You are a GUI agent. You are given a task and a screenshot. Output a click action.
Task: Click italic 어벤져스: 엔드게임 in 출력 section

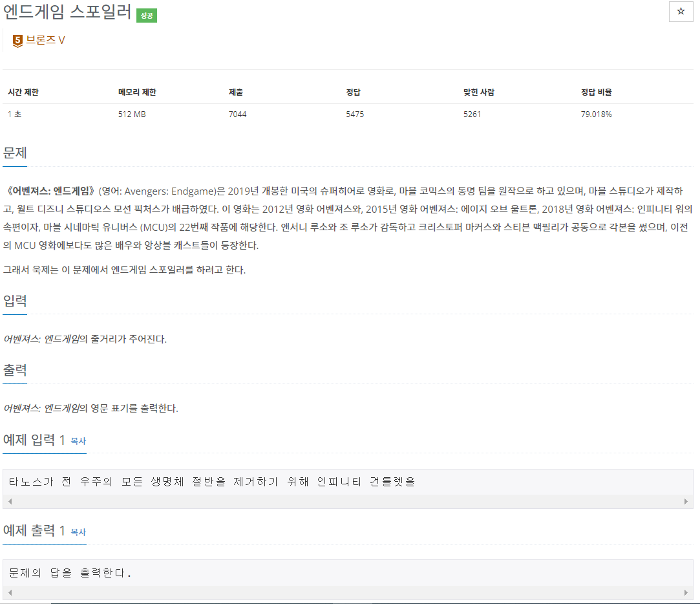pyautogui.click(x=41, y=408)
